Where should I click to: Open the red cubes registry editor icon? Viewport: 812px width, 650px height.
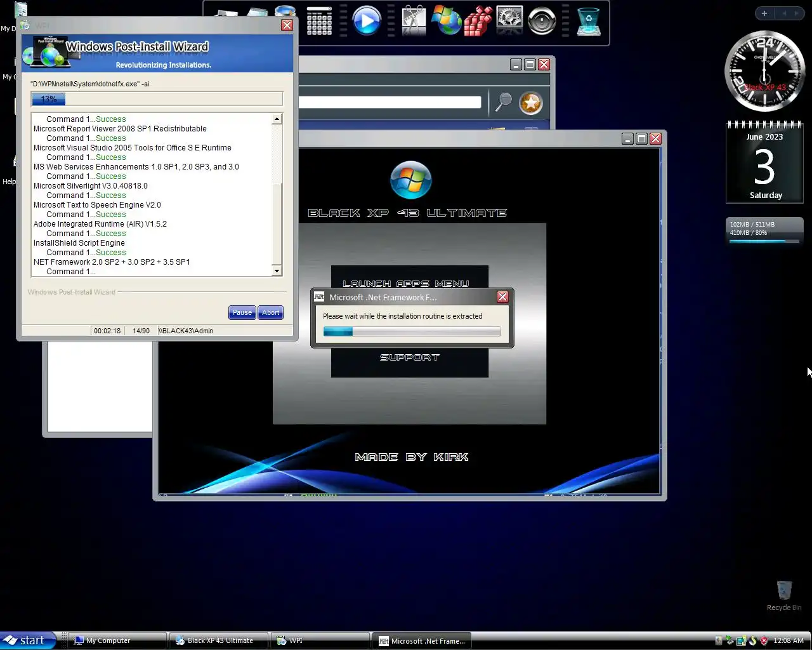[x=478, y=20]
